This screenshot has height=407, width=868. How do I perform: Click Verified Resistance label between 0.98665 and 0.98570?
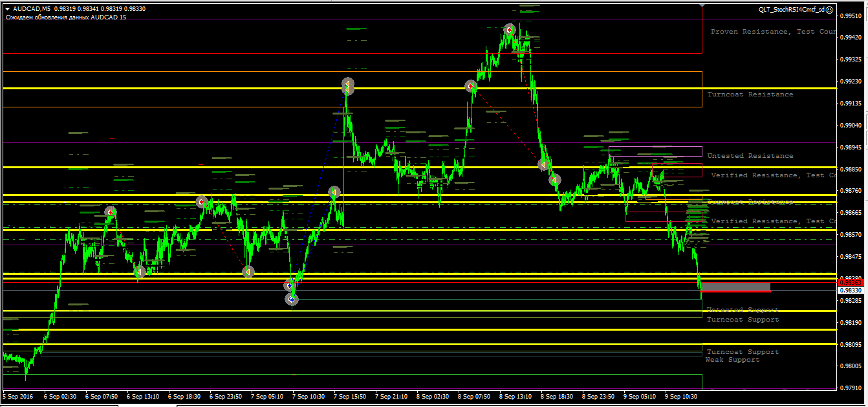pyautogui.click(x=773, y=221)
